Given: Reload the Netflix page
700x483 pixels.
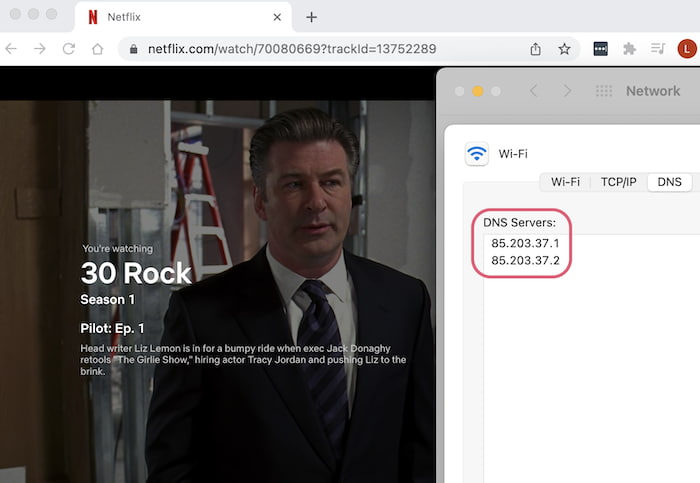Looking at the screenshot, I should click(x=69, y=49).
